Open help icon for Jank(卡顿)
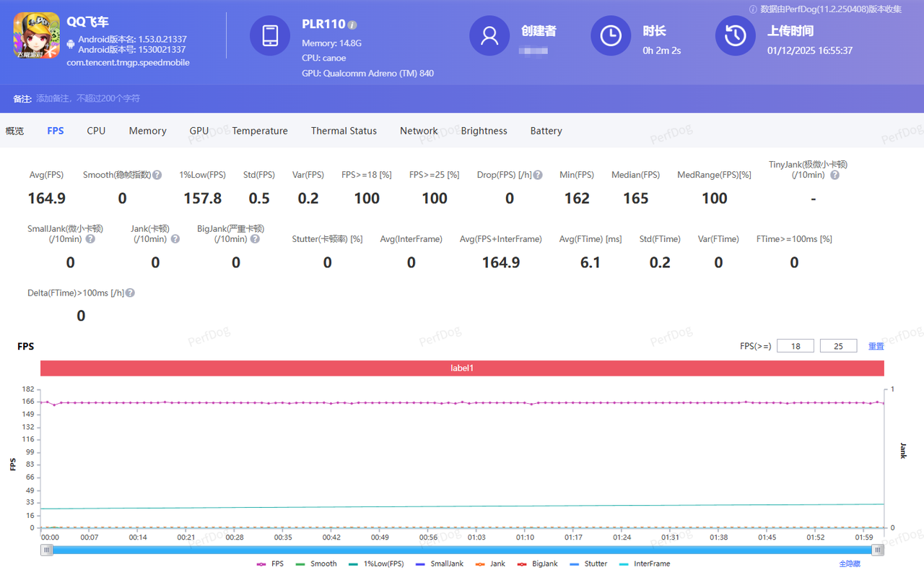The image size is (924, 570). click(175, 239)
